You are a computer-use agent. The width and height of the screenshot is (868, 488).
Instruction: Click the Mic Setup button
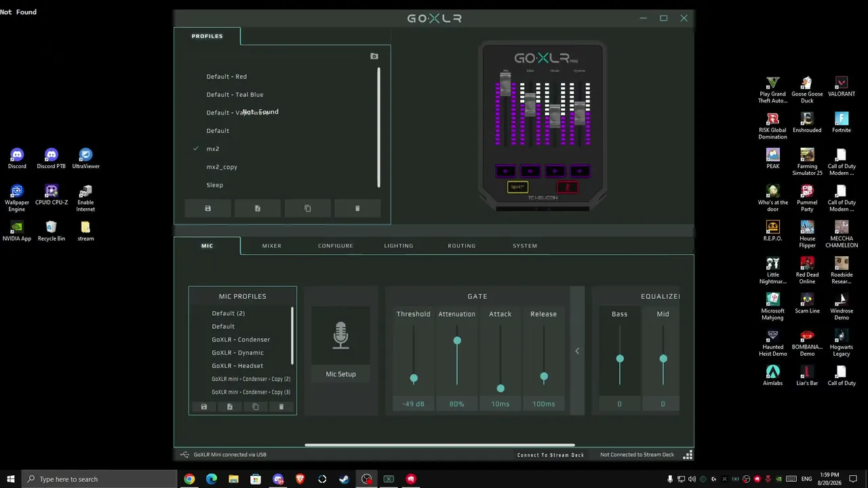pyautogui.click(x=340, y=374)
